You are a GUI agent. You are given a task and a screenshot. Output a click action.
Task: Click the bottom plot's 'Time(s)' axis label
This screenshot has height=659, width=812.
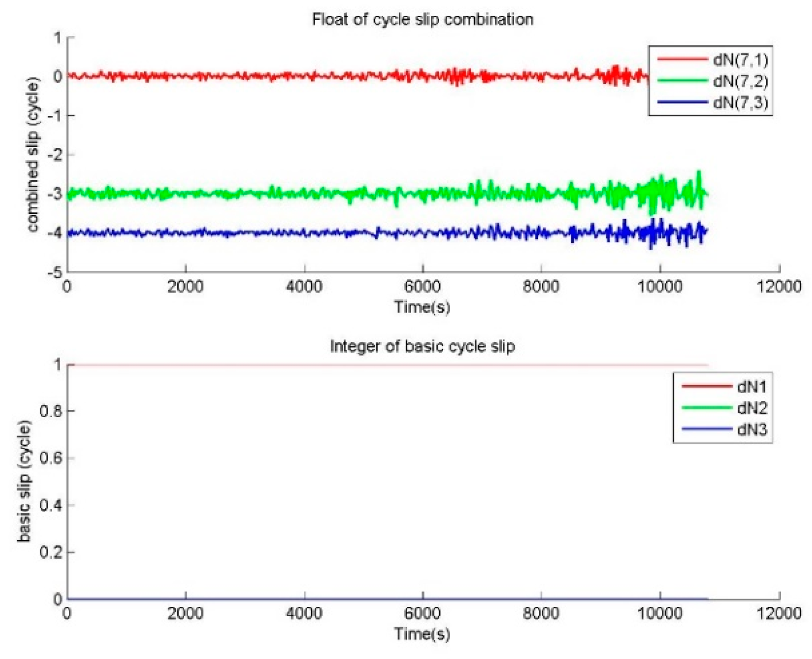422,634
